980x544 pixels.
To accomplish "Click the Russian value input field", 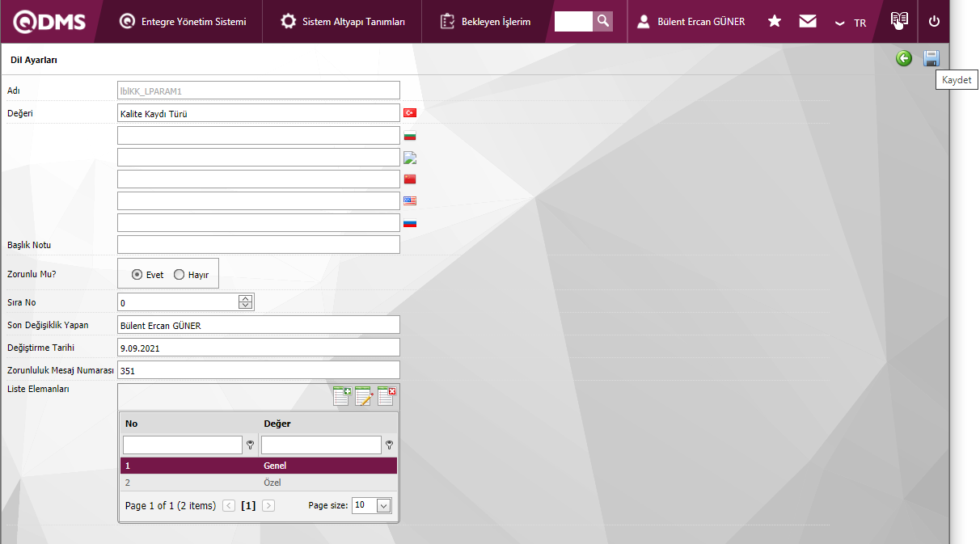I will (259, 222).
